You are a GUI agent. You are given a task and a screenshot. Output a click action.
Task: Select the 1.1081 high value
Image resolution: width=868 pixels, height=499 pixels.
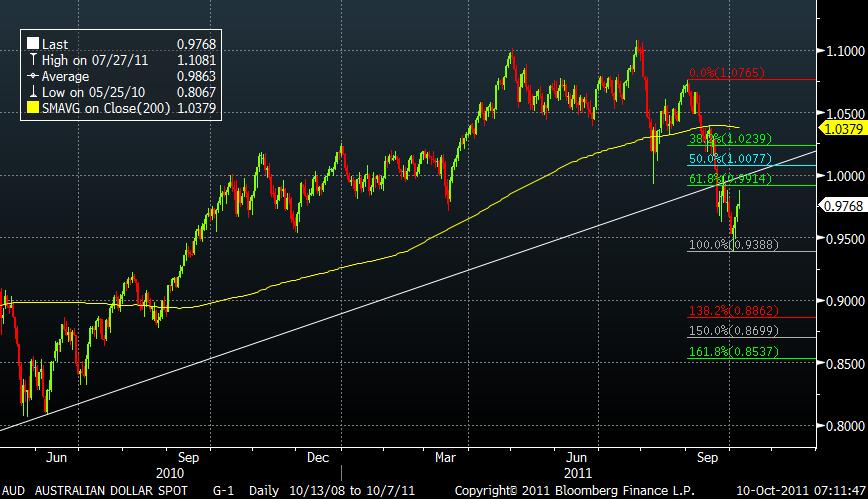197,60
